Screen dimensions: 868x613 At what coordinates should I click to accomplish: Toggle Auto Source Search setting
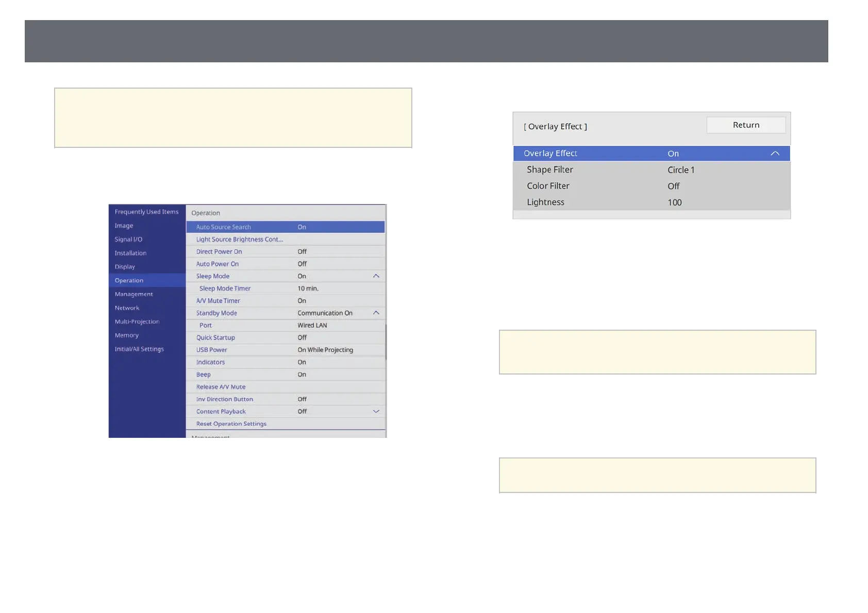point(285,227)
